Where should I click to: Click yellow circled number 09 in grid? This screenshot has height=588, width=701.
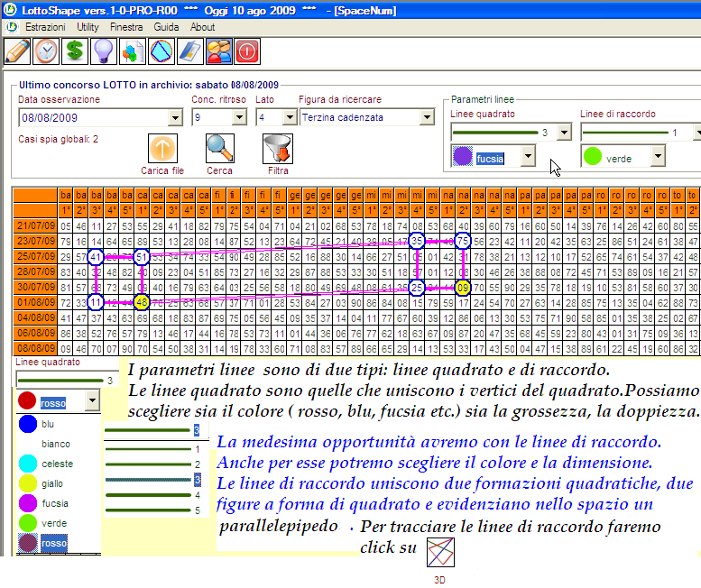click(x=463, y=288)
